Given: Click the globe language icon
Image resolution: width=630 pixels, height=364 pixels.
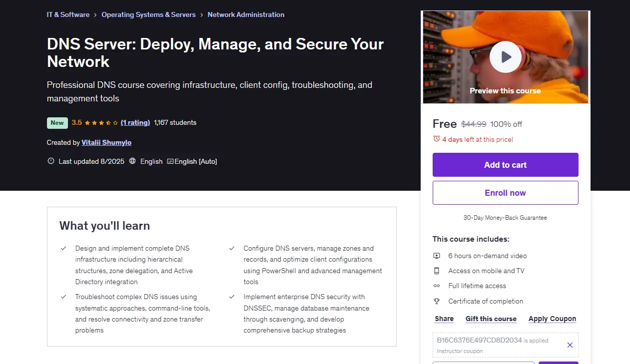Looking at the screenshot, I should coord(132,161).
